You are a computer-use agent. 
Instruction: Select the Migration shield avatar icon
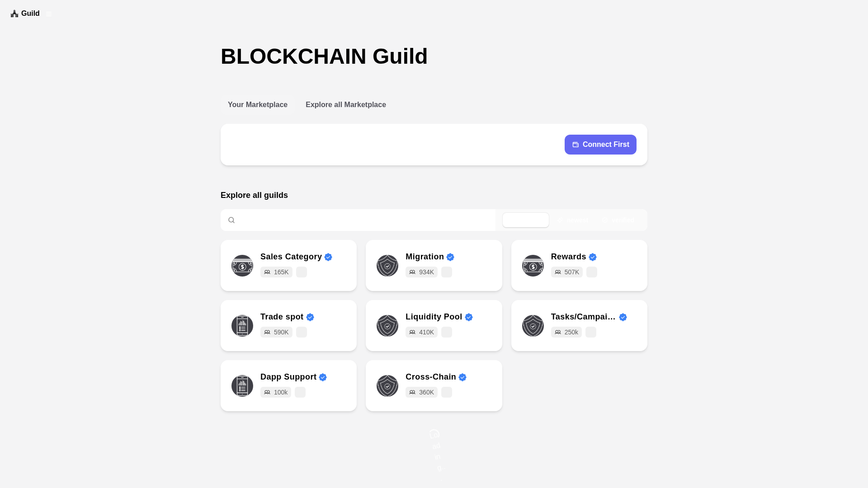pos(387,266)
